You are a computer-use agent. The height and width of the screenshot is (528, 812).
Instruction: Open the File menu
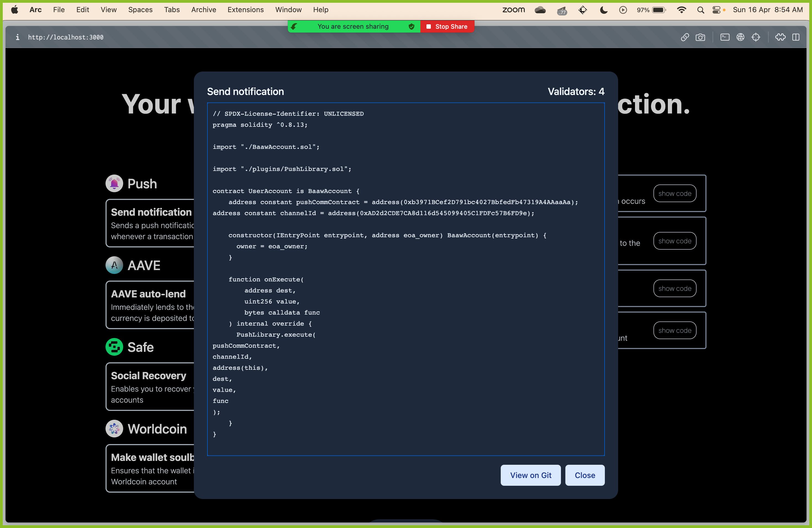pos(59,10)
